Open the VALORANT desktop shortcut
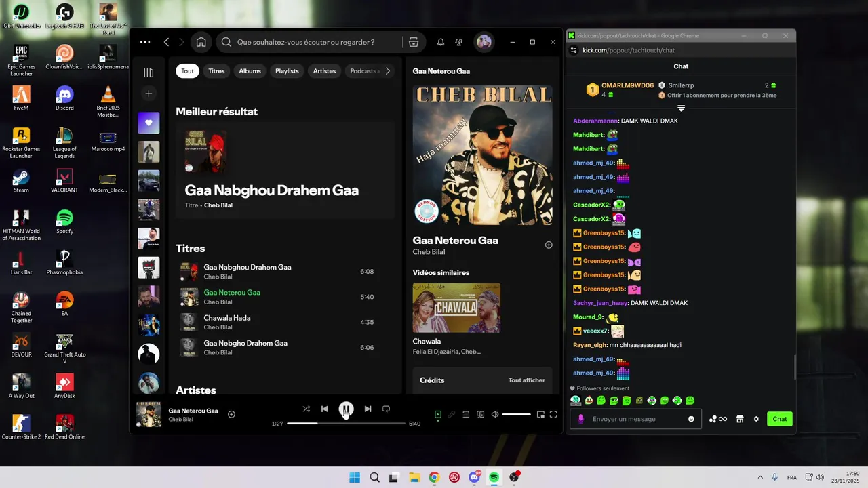 click(64, 181)
